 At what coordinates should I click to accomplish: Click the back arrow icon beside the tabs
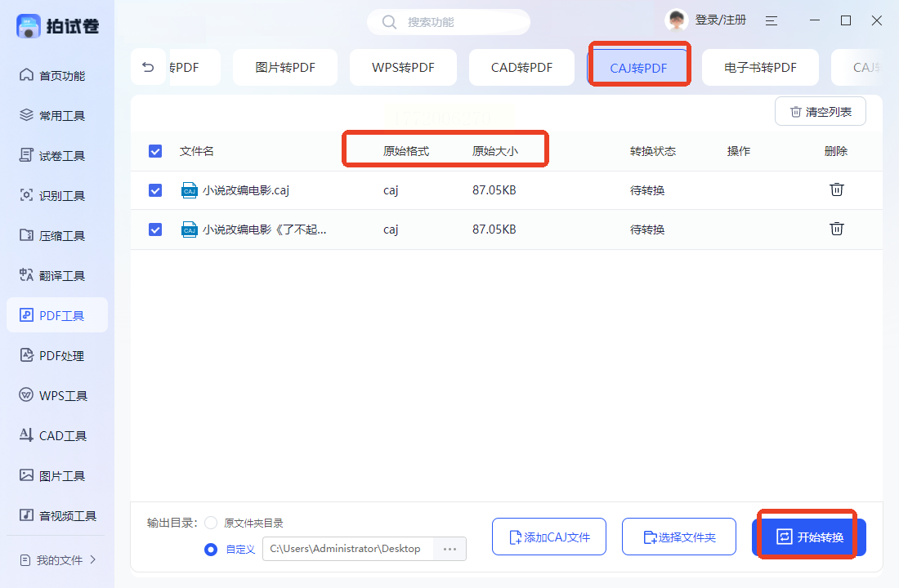point(148,68)
